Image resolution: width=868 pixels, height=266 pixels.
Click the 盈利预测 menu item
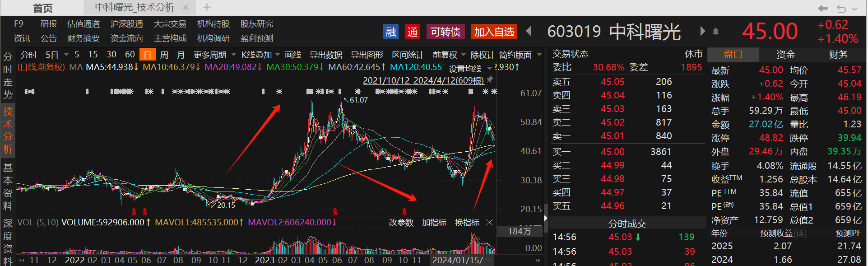257,38
